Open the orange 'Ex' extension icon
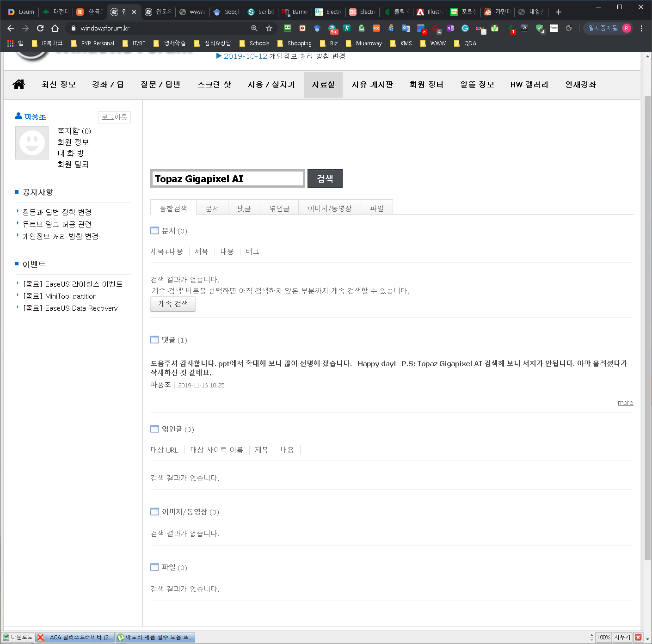Screen dimensions: 652x644 click(376, 28)
